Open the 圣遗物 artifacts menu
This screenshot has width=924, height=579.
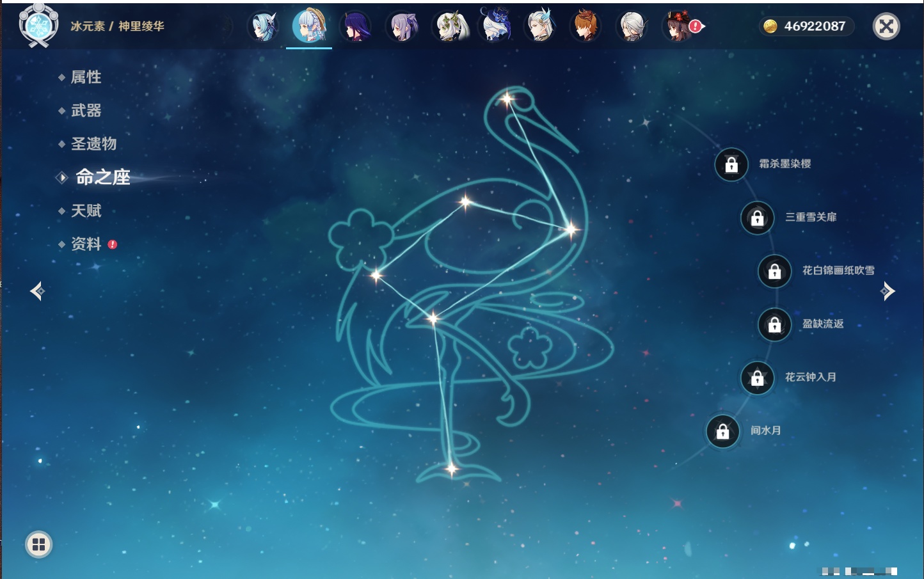click(x=93, y=144)
